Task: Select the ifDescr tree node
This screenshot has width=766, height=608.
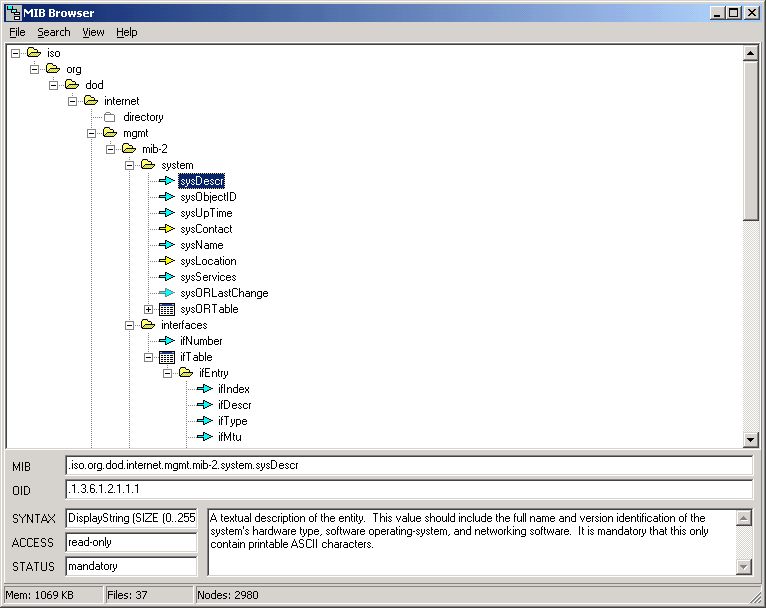Action: (234, 405)
